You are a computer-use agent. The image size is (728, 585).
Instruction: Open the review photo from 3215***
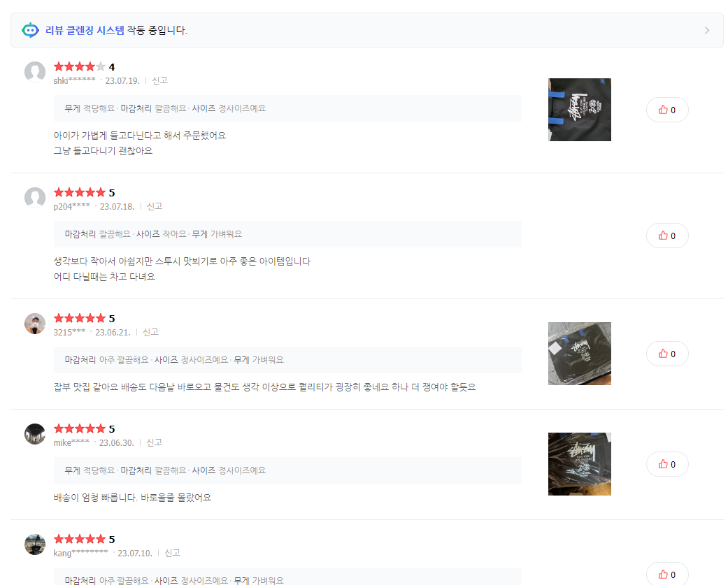580,354
